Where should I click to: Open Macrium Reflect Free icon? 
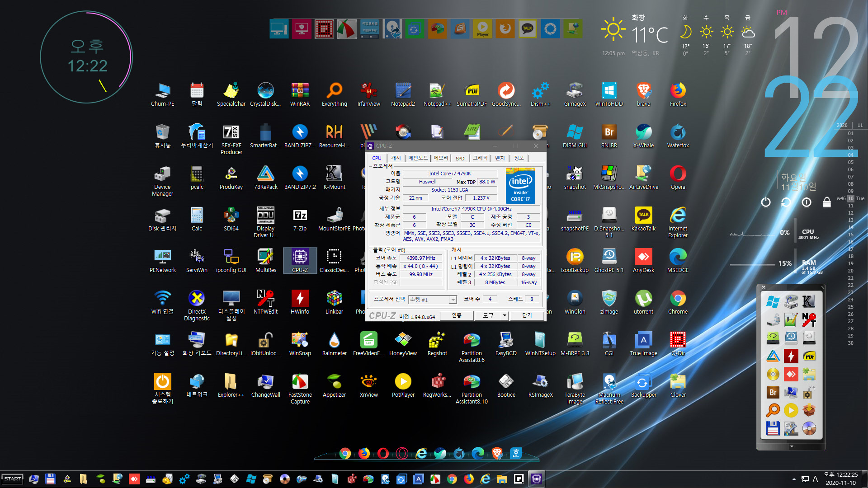pos(609,389)
